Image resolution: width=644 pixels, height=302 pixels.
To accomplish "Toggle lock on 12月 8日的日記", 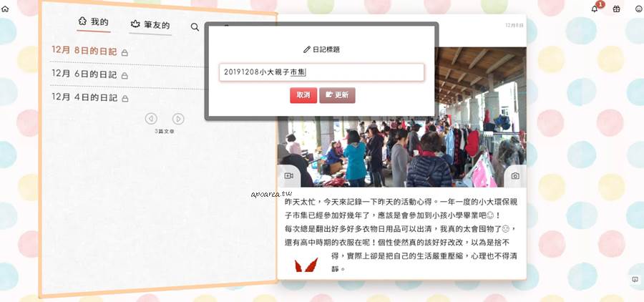I will pyautogui.click(x=125, y=52).
